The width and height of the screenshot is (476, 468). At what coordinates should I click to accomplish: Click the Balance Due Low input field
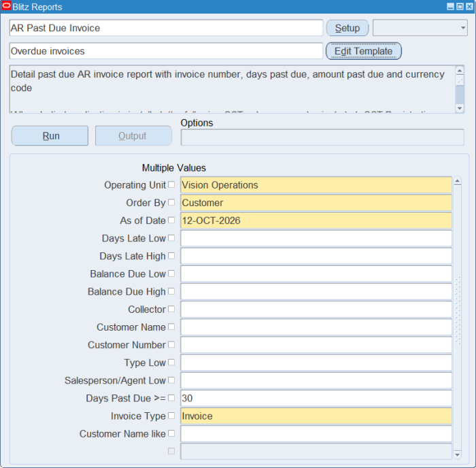316,273
